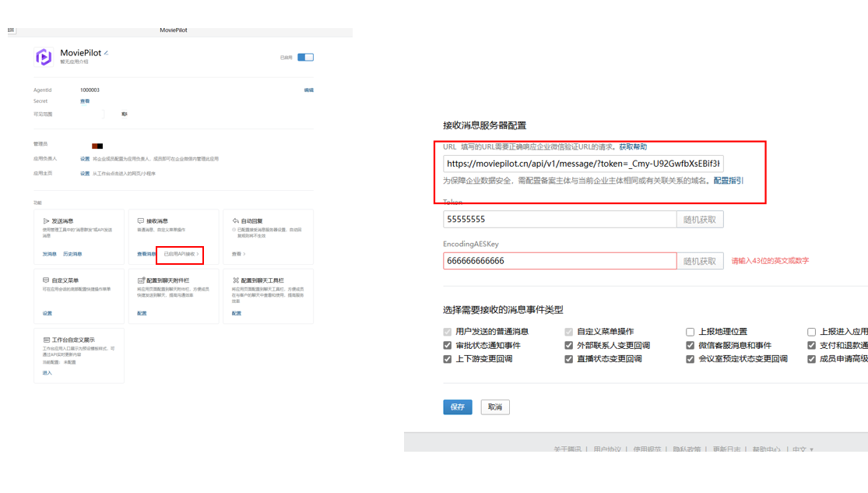The image size is (868, 493).
Task: Open 设置 in the 自定义菜单 card
Action: (x=47, y=314)
